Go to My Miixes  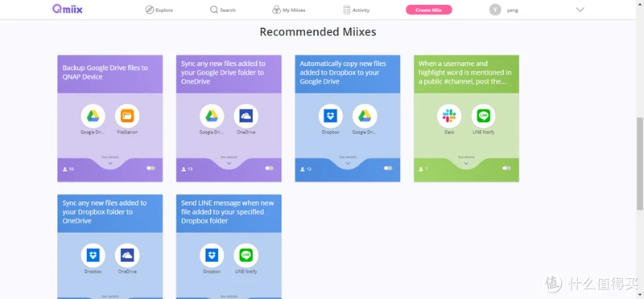(x=289, y=10)
